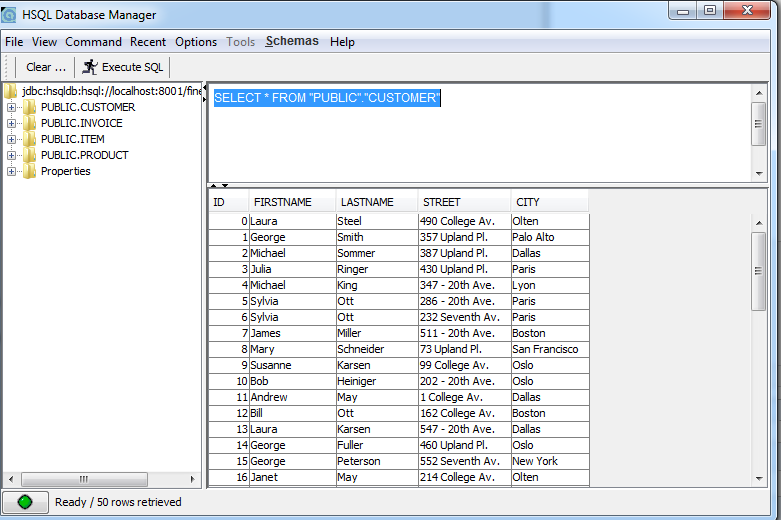Click the SQL editor scroll down arrow

(759, 173)
